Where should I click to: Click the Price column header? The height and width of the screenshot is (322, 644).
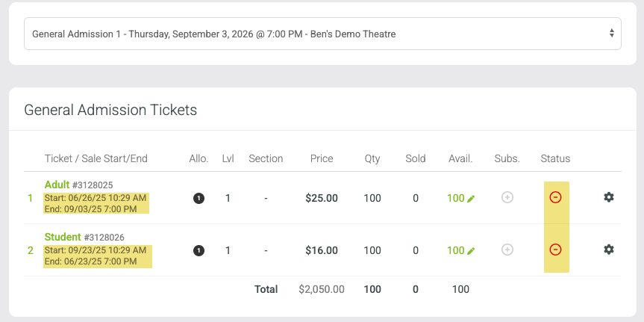tap(322, 158)
